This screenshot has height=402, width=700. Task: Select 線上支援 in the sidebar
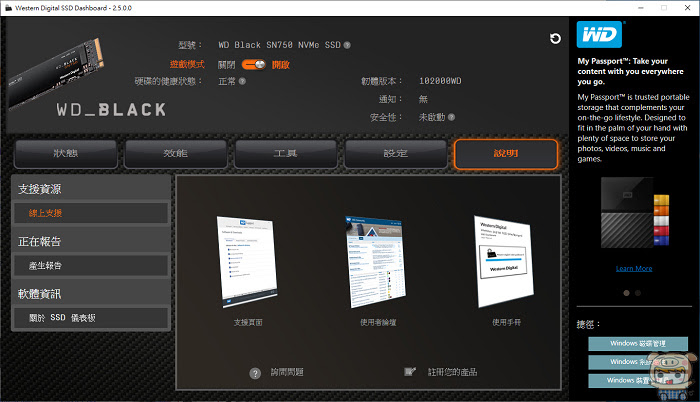pos(91,213)
